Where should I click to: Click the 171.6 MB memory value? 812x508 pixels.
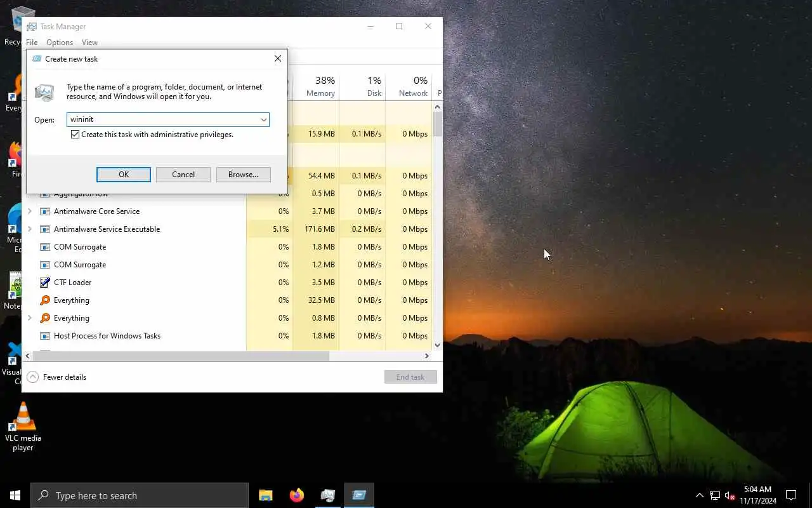[319, 229]
